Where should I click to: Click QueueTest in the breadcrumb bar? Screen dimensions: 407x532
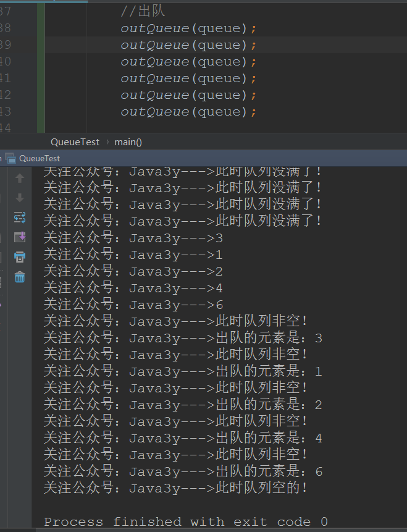75,142
